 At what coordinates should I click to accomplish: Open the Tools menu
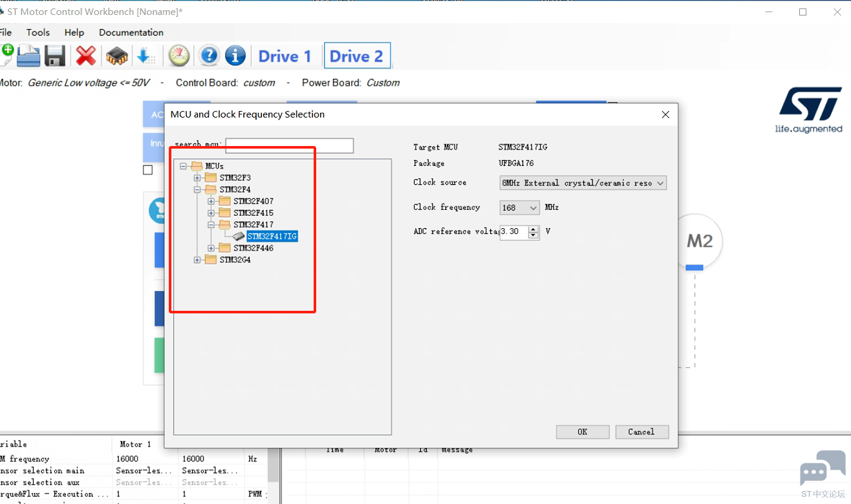point(38,32)
